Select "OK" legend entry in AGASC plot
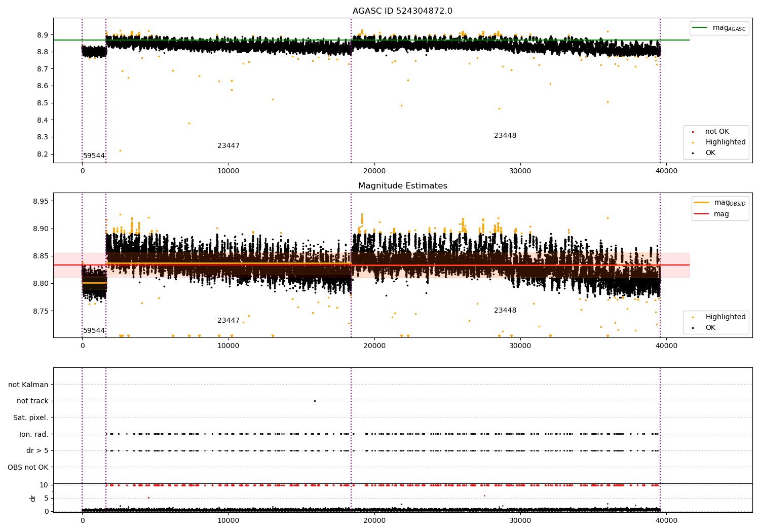The image size is (760, 532). click(x=710, y=153)
